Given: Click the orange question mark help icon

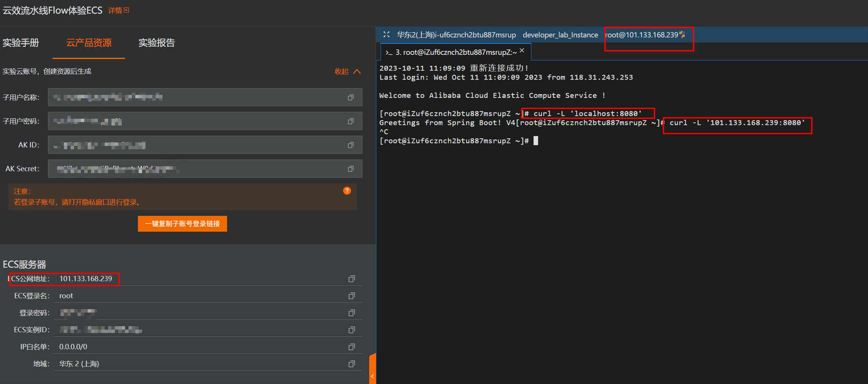Looking at the screenshot, I should (347, 191).
